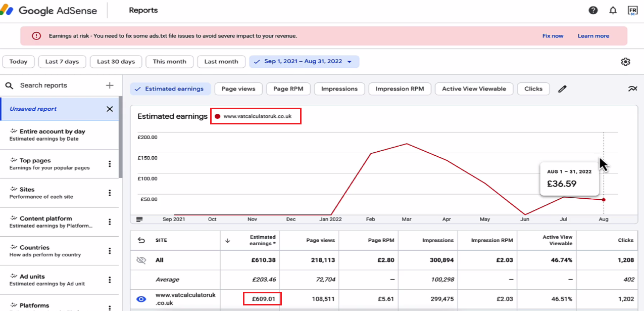Show notifications with the bell icon
644x311 pixels.
coord(613,11)
